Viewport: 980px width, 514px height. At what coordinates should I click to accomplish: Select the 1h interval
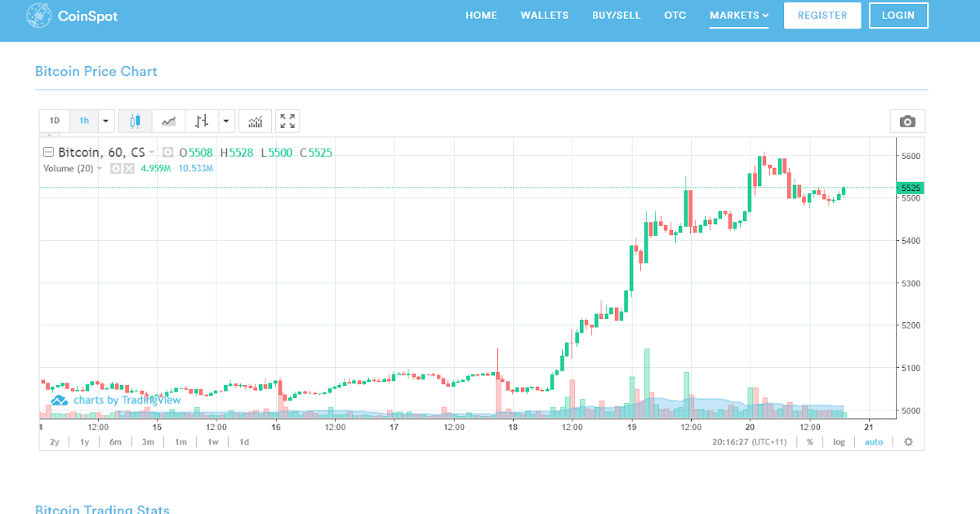coord(84,122)
